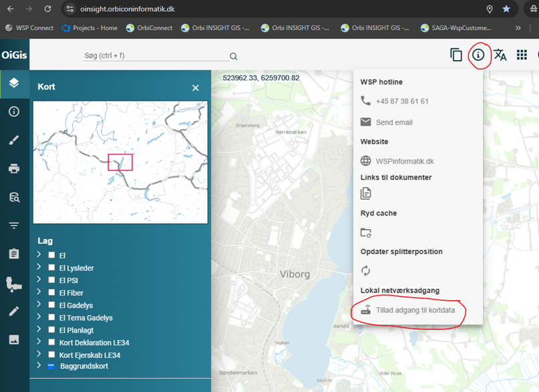
Task: Click the Opdater splitterposition refresh icon
Action: [366, 270]
